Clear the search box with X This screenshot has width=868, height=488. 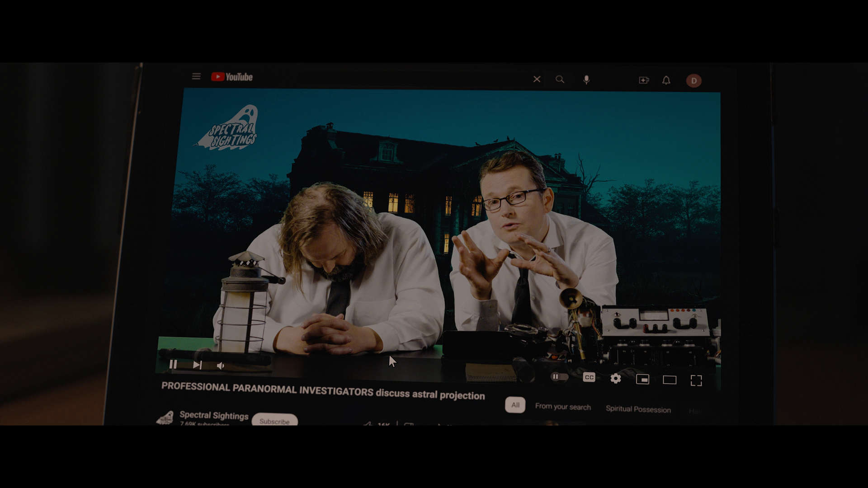tap(537, 79)
